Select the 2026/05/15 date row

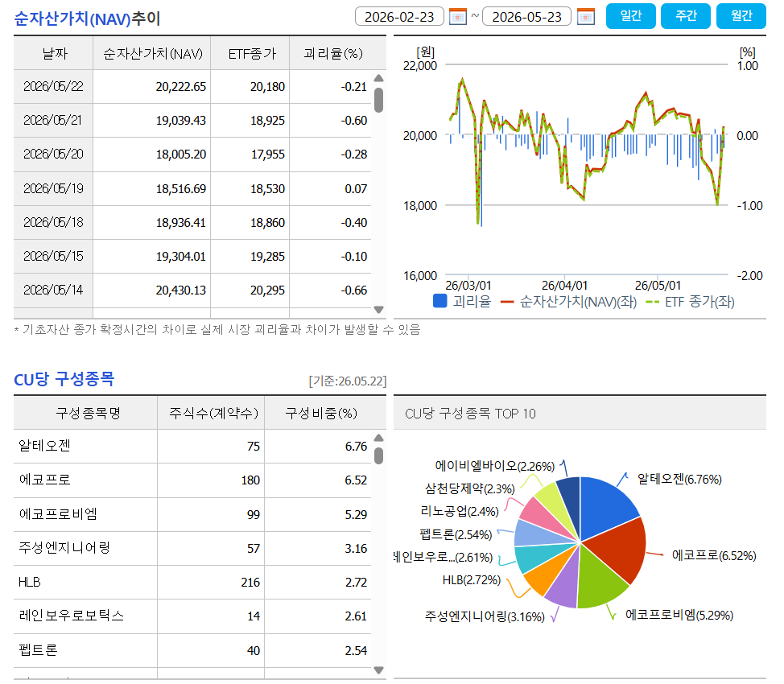192,257
